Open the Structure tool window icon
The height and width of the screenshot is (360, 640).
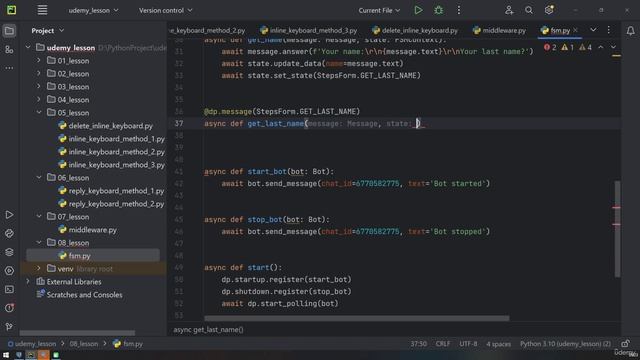(x=9, y=50)
